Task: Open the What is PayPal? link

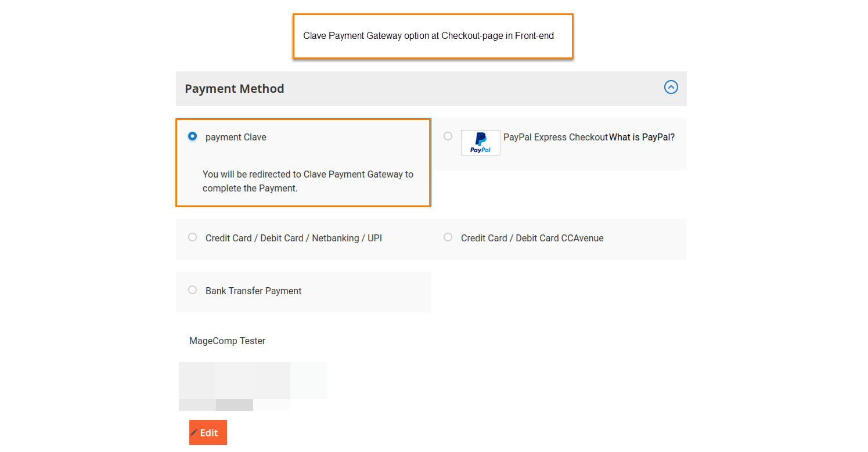Action: [642, 138]
